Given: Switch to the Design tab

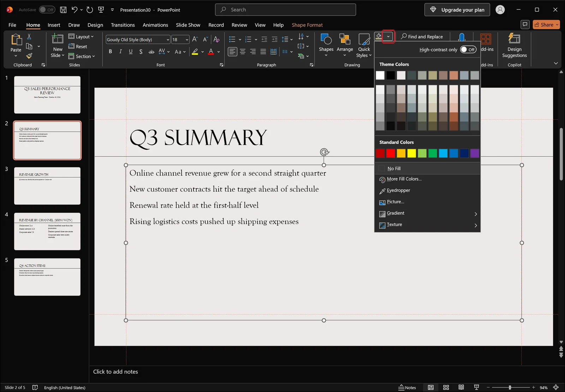Looking at the screenshot, I should [95, 25].
